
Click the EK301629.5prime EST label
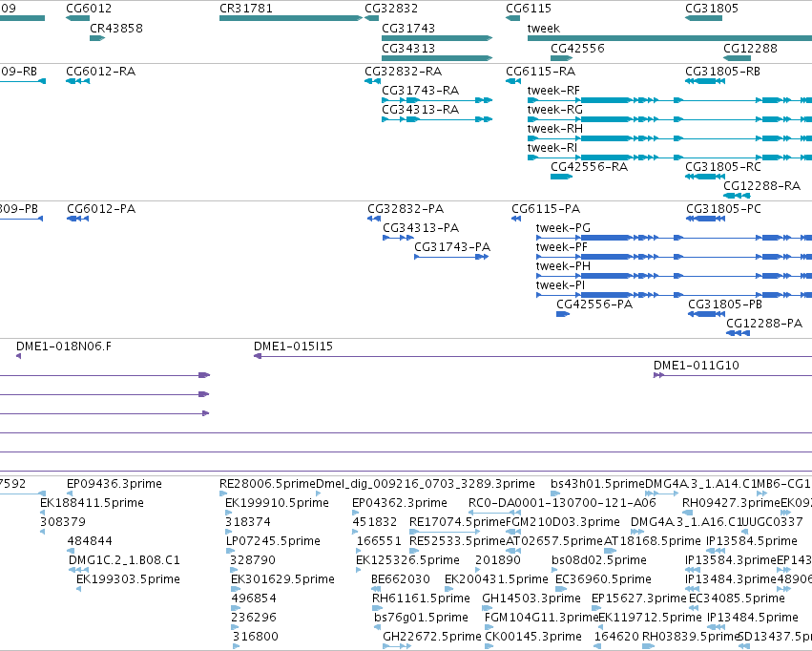coord(282,579)
